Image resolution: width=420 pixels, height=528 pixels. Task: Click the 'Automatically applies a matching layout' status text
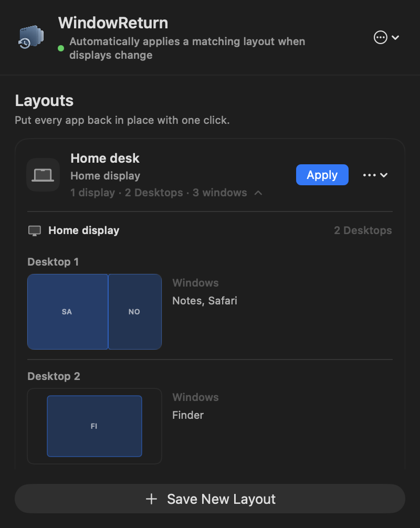[x=187, y=48]
